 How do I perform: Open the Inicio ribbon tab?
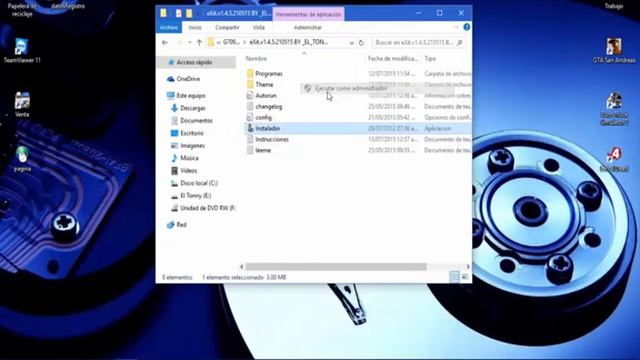(x=195, y=27)
